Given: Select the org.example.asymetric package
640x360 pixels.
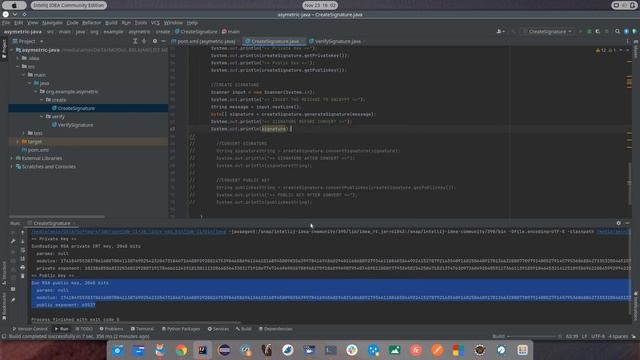Looking at the screenshot, I should tap(71, 92).
